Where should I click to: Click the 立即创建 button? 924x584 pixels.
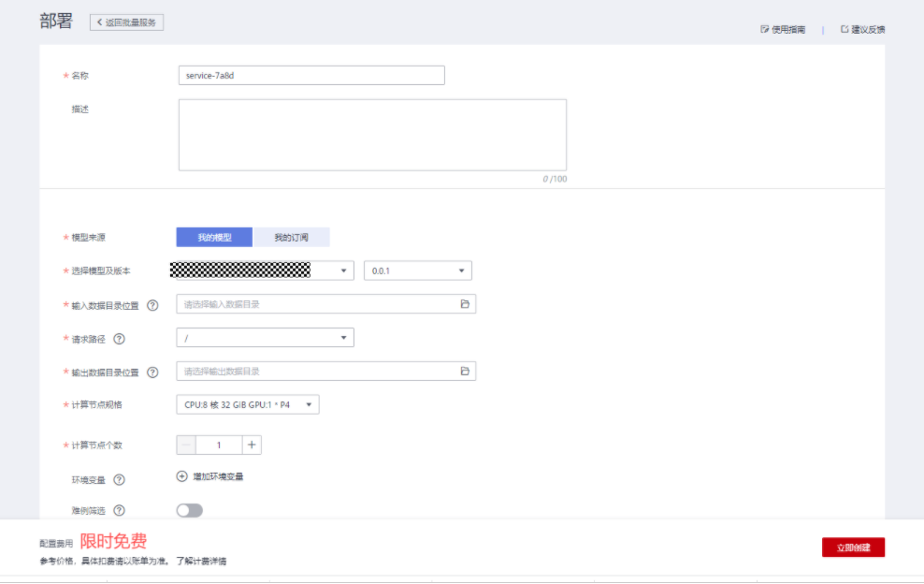tap(853, 547)
